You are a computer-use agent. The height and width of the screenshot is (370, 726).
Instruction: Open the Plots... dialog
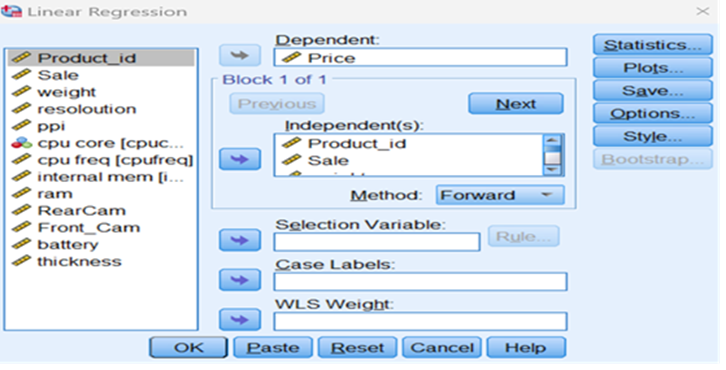point(652,68)
